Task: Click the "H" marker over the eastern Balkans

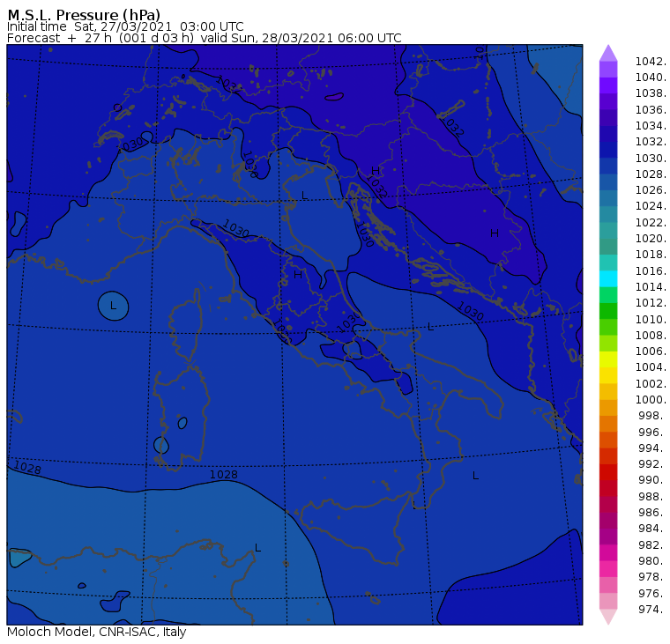Action: tap(495, 233)
